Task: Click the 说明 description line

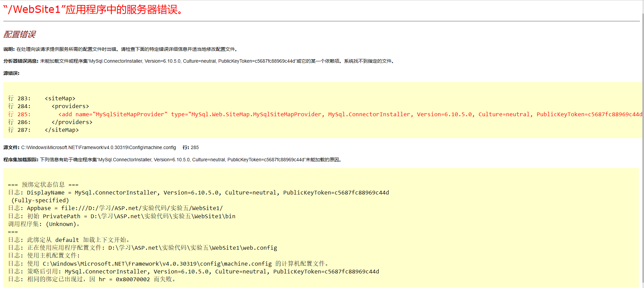Action: coord(121,49)
